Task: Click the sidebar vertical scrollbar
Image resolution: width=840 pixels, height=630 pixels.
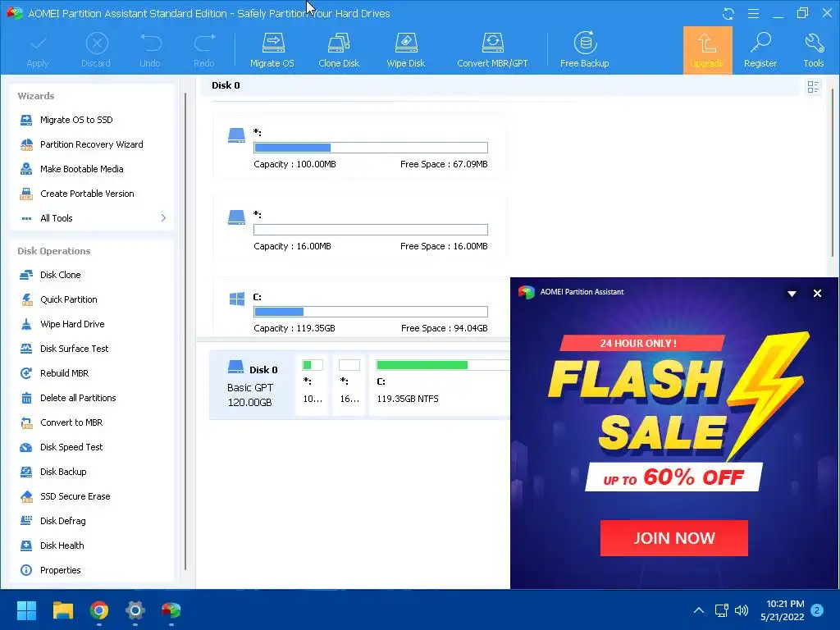Action: (x=185, y=332)
